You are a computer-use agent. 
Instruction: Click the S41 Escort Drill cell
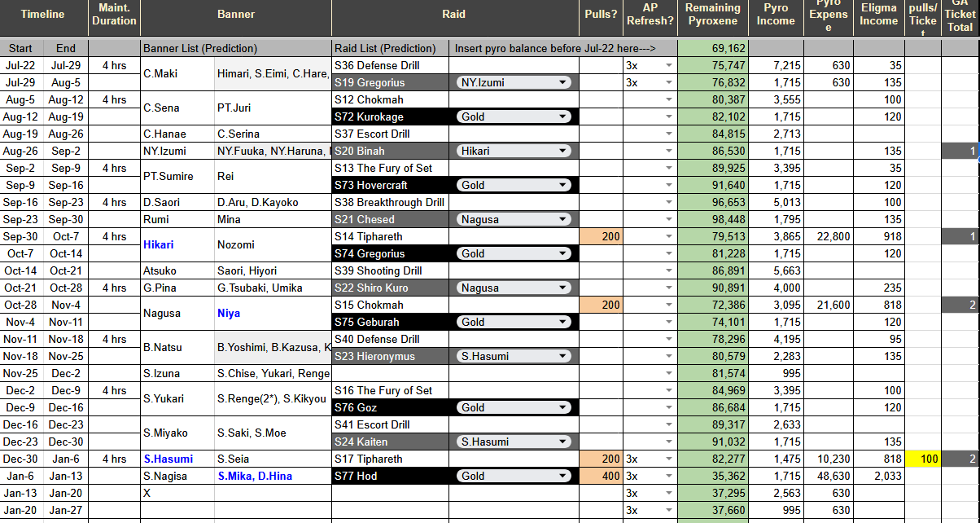click(x=391, y=424)
